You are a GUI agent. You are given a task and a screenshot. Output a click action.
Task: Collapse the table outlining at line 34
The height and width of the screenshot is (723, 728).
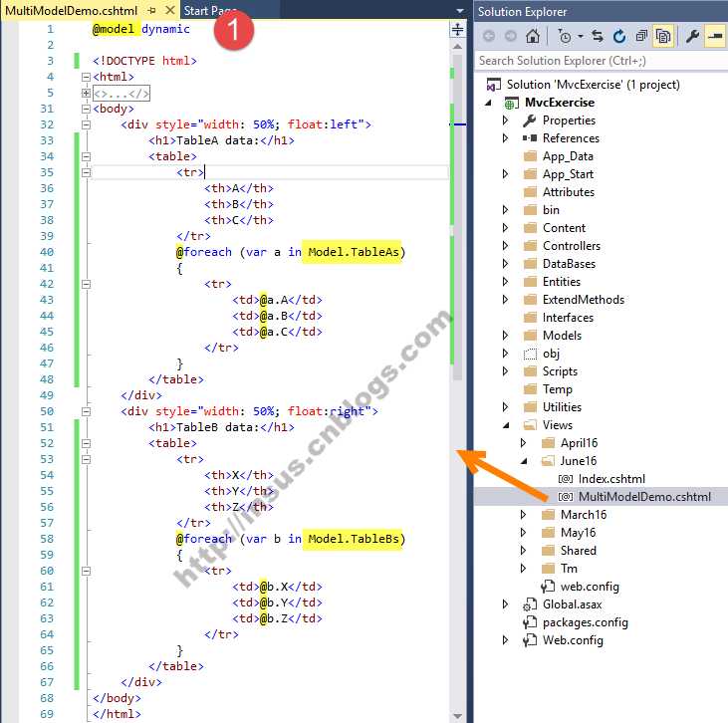click(86, 156)
